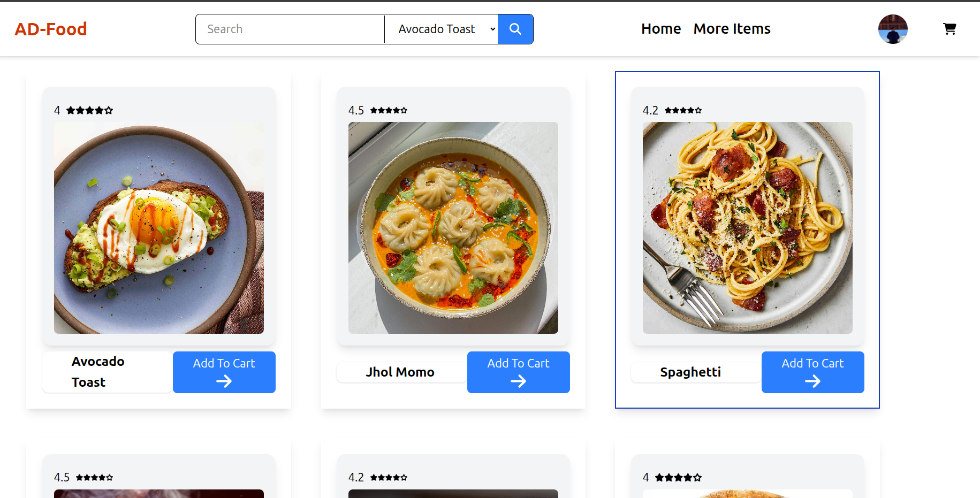980x498 pixels.
Task: Add Spaghetti to cart
Action: [812, 372]
